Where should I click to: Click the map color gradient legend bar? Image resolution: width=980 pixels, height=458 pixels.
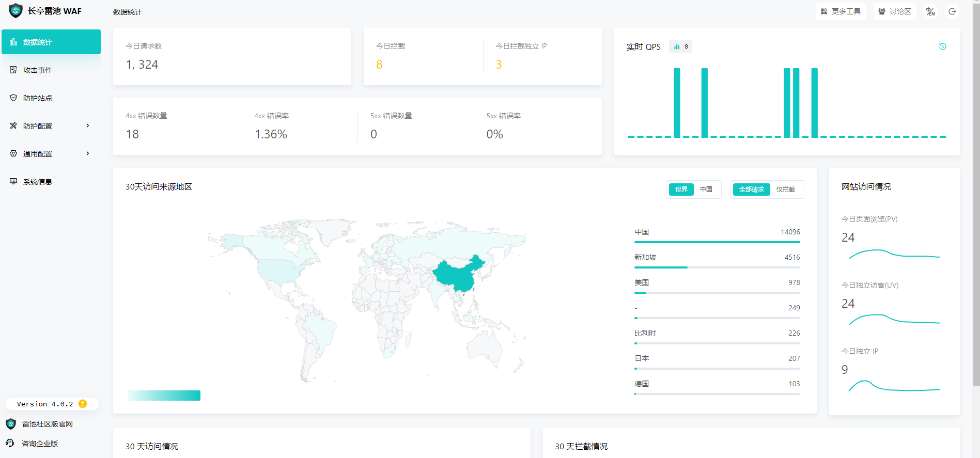pyautogui.click(x=164, y=396)
